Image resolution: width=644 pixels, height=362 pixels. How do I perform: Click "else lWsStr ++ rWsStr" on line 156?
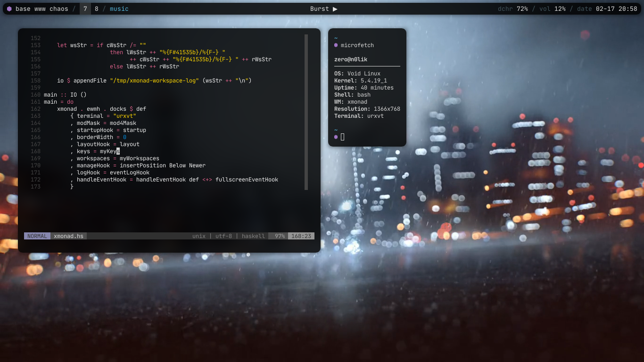coord(144,66)
